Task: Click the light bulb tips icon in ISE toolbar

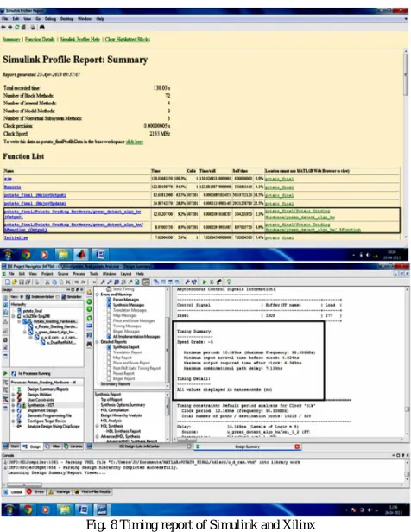Action: (x=229, y=282)
